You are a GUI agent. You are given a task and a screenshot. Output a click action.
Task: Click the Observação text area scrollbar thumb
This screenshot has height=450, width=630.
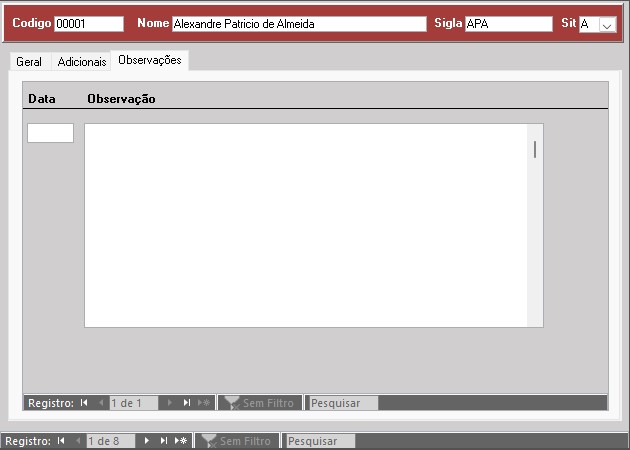click(x=535, y=149)
